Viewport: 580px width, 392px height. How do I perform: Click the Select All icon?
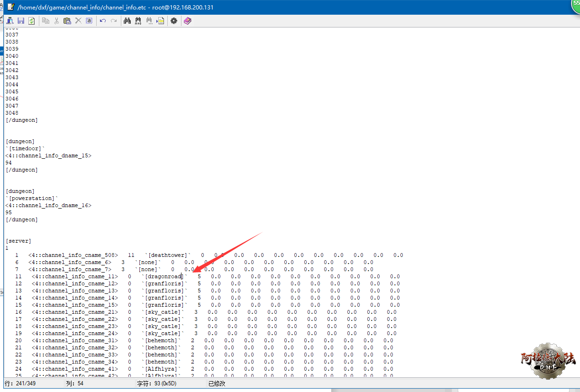coord(89,21)
